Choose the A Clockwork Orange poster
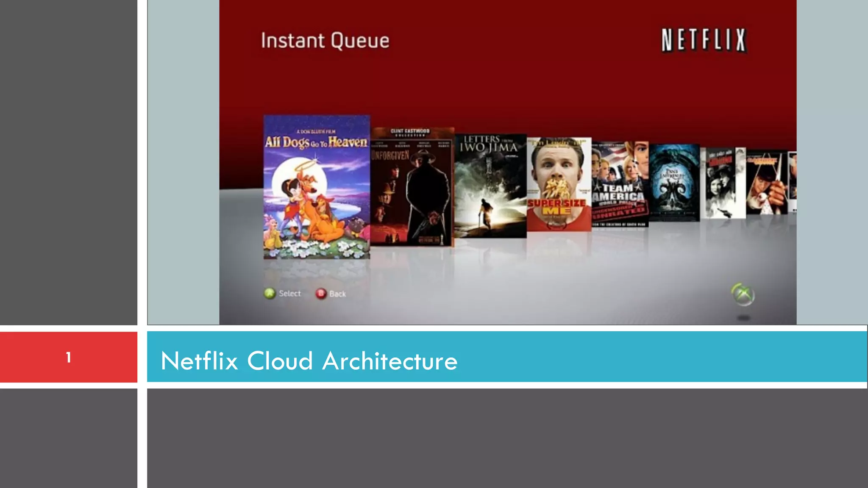Image resolution: width=868 pixels, height=488 pixels. pyautogui.click(x=766, y=183)
